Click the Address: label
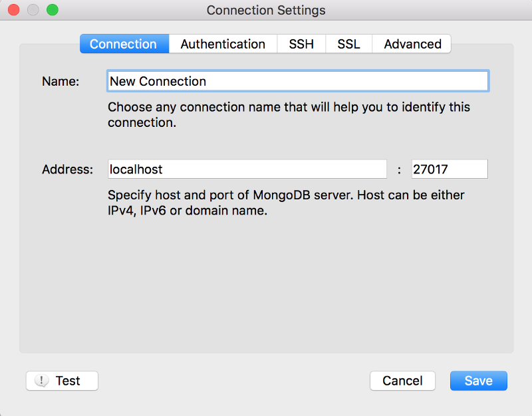This screenshot has width=532, height=416. [x=68, y=169]
